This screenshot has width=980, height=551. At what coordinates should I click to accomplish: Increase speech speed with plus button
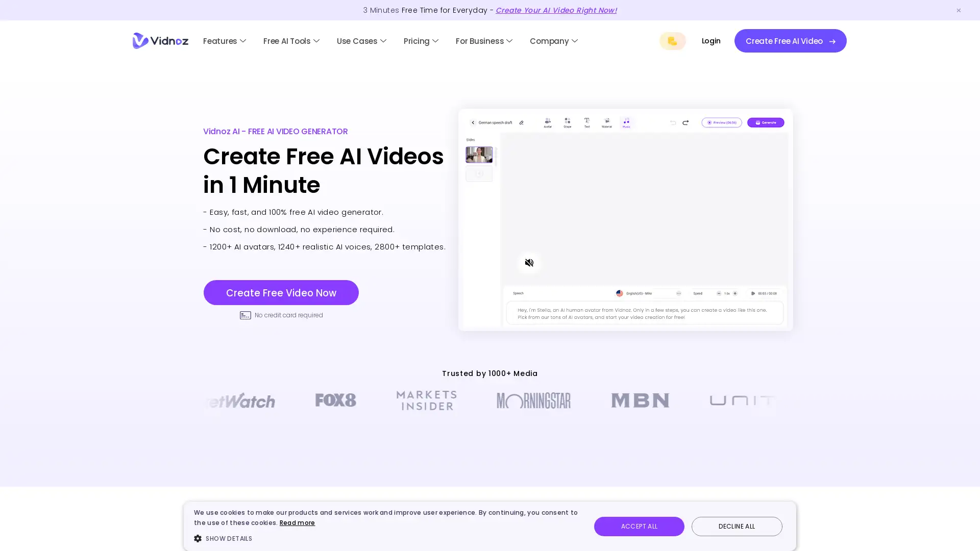(735, 293)
